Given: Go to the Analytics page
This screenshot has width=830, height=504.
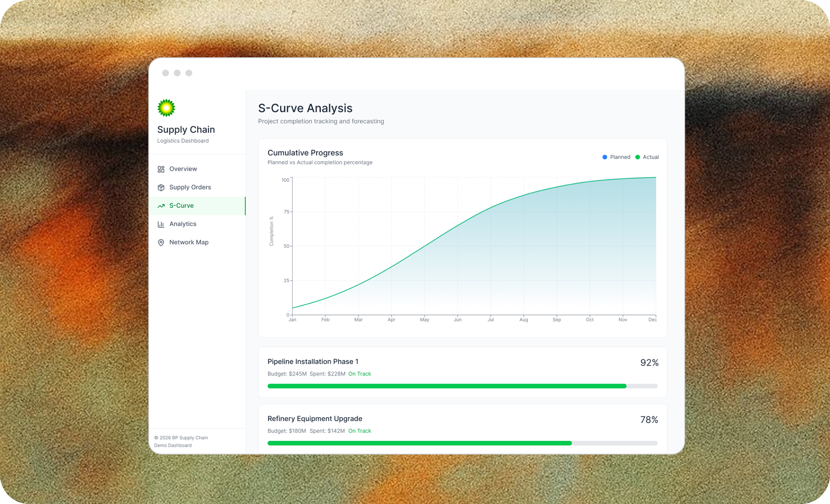Looking at the screenshot, I should tap(183, 224).
